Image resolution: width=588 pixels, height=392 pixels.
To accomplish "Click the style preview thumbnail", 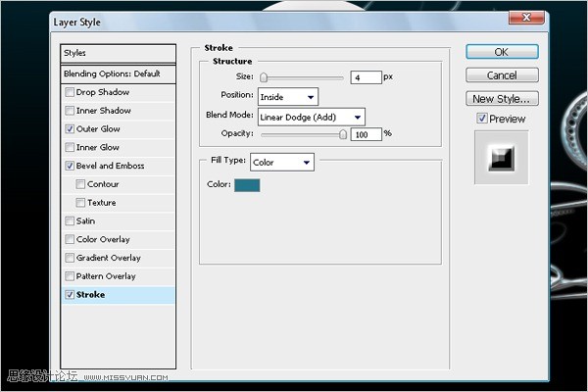I will 502,158.
